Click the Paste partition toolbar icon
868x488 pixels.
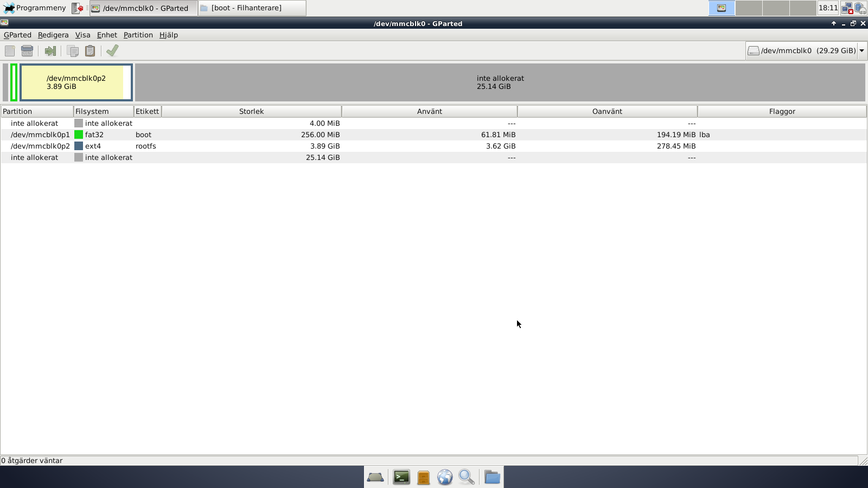pyautogui.click(x=90, y=51)
